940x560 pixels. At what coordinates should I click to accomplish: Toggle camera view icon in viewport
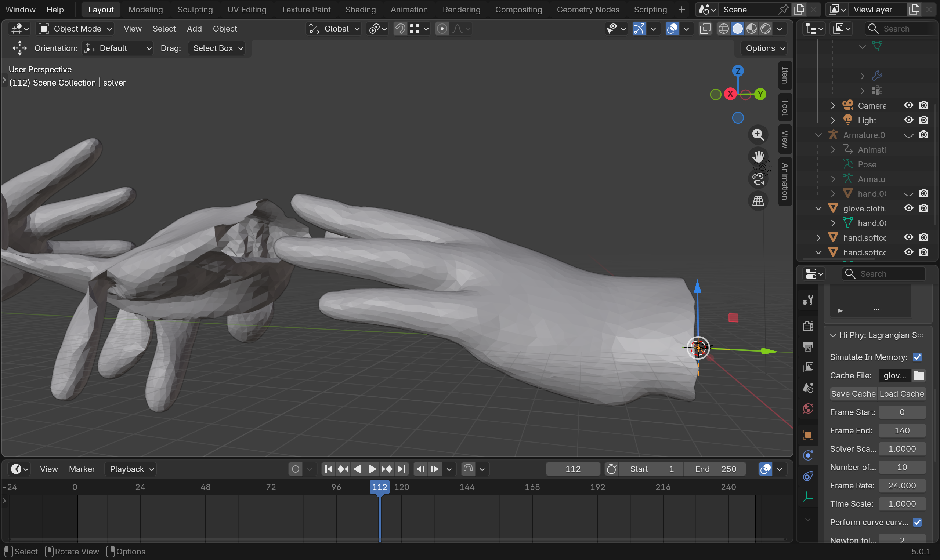point(758,178)
